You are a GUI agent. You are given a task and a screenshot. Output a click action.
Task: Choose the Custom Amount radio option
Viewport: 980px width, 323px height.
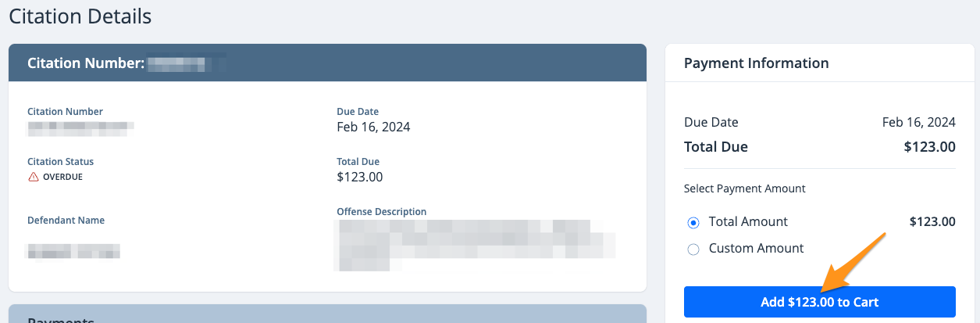click(693, 249)
